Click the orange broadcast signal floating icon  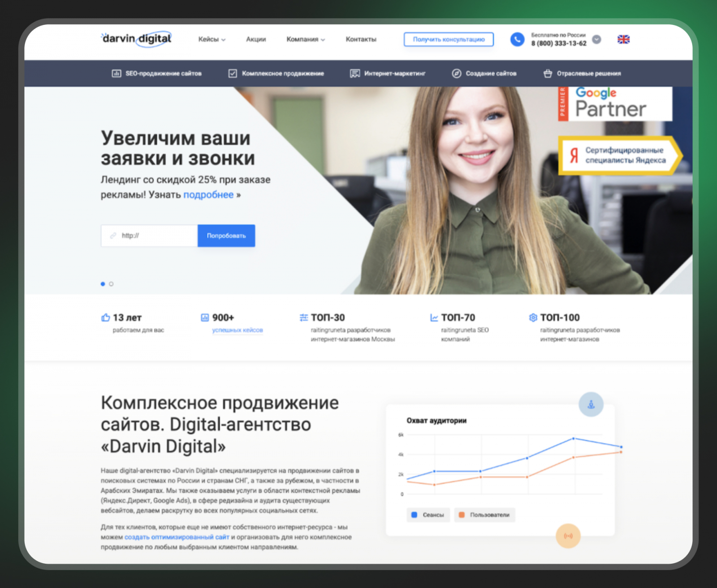(568, 536)
